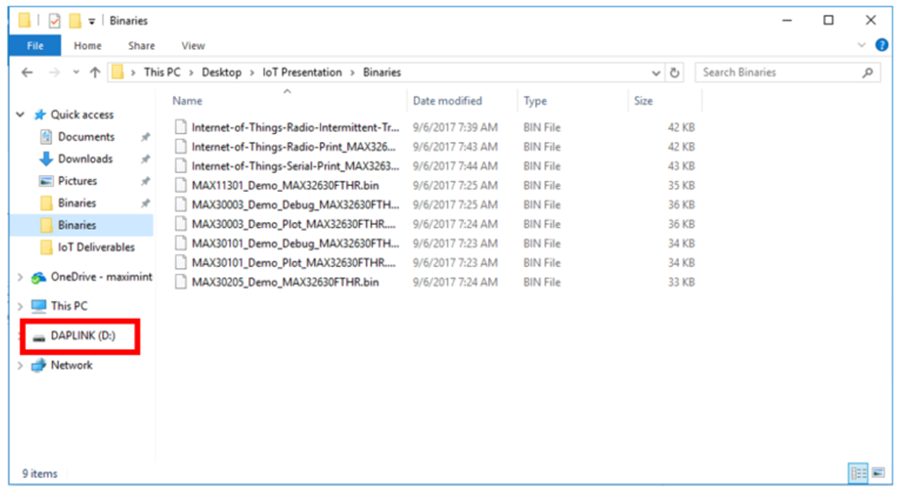Viewport: 900px width, 494px height.
Task: Click the Forward navigation arrow
Action: pos(54,72)
